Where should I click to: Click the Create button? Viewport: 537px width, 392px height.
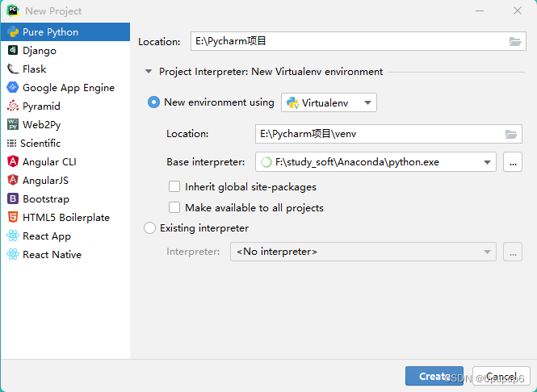[434, 376]
